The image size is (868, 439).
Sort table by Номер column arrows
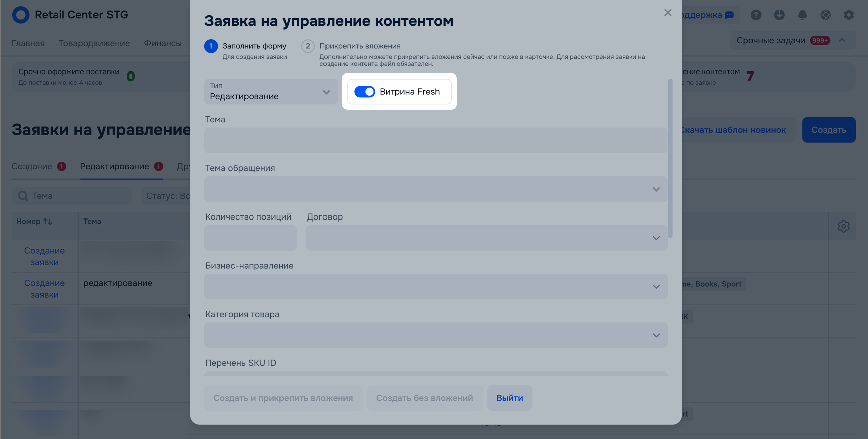point(47,222)
